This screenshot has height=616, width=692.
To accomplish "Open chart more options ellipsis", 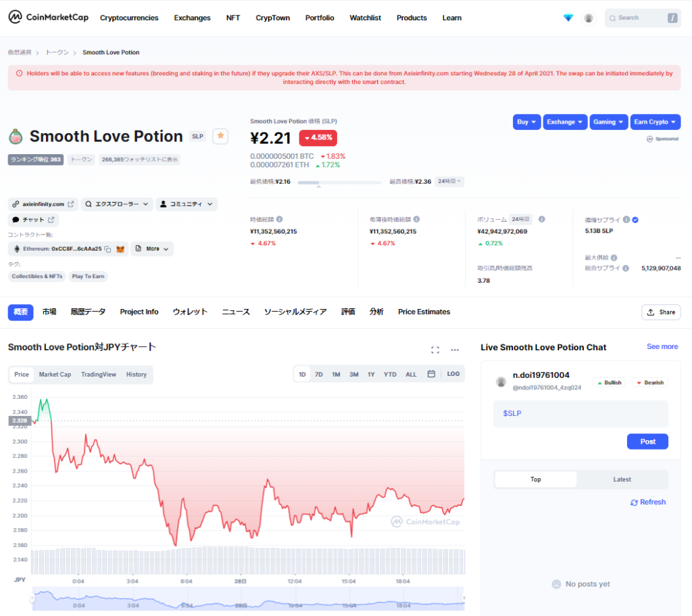I will click(455, 350).
